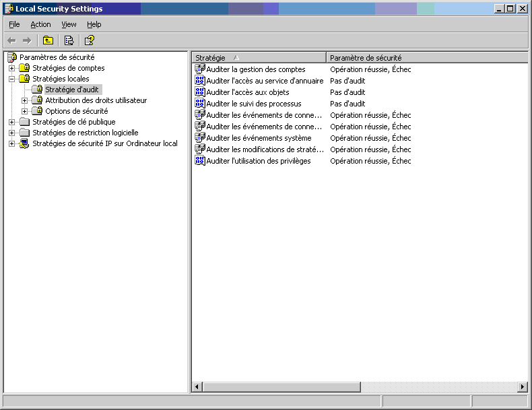
Task: Click the Auditer l'accès aux objets icon
Action: (x=200, y=92)
